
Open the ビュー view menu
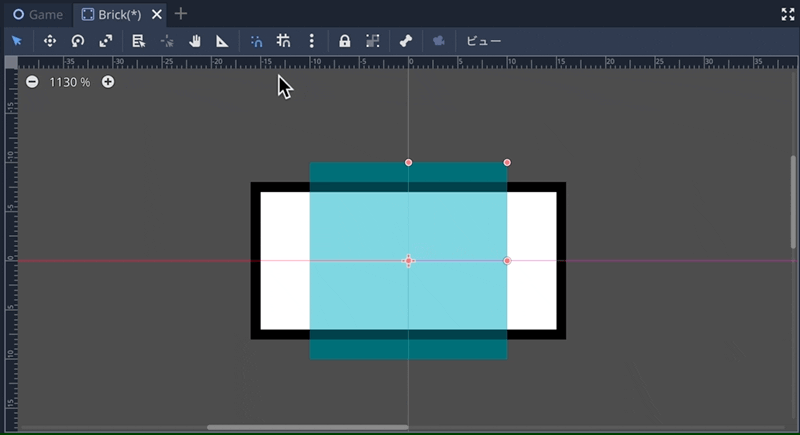(483, 41)
